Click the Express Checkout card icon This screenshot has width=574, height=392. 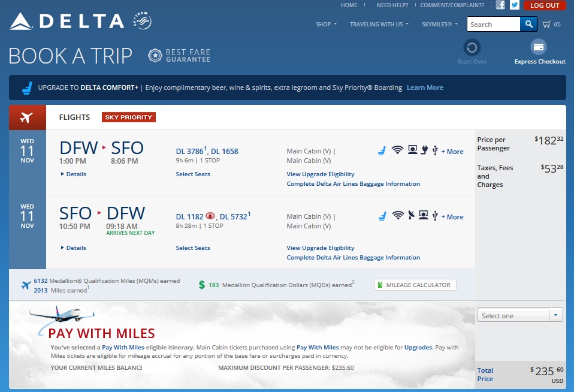point(539,47)
